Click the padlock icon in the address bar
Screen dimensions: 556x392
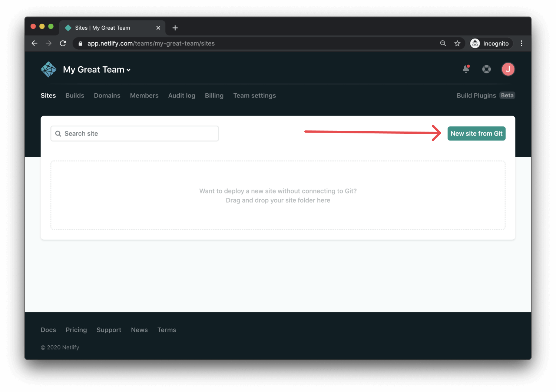pos(80,43)
